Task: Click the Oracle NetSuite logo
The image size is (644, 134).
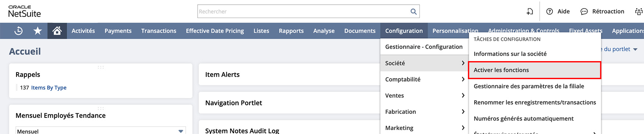Action: (x=25, y=11)
